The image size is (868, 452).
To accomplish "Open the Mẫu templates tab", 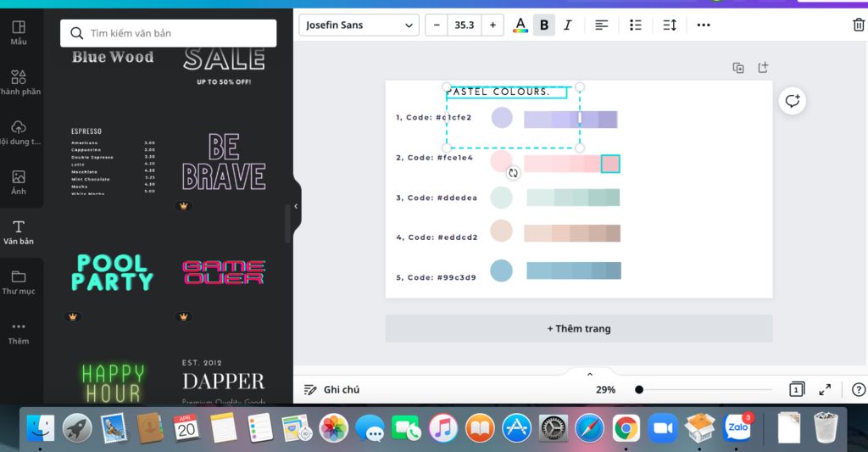I will (19, 33).
